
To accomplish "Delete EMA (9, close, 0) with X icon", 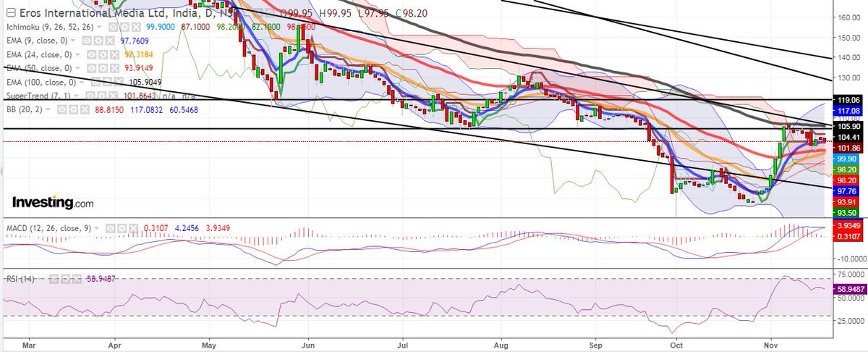I will click(x=110, y=41).
